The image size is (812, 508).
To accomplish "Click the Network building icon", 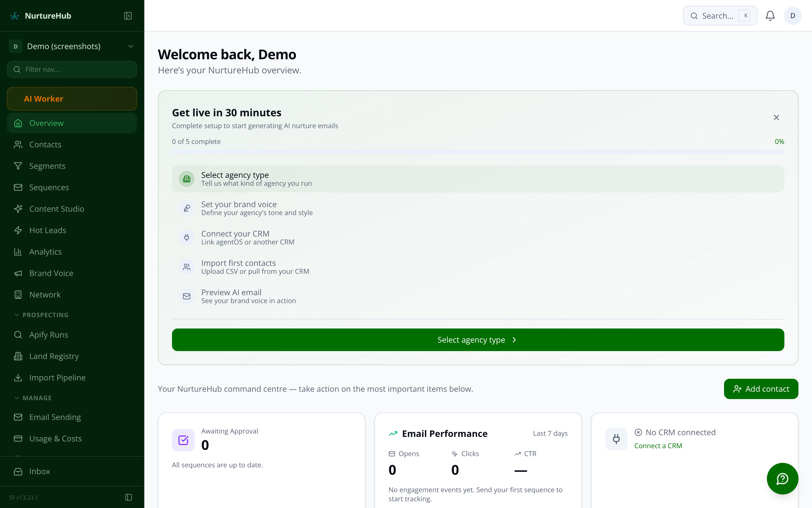I will (18, 295).
